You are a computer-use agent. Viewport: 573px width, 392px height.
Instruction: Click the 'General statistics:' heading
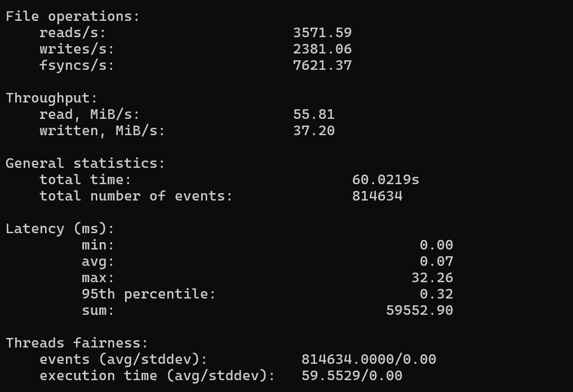click(x=85, y=163)
